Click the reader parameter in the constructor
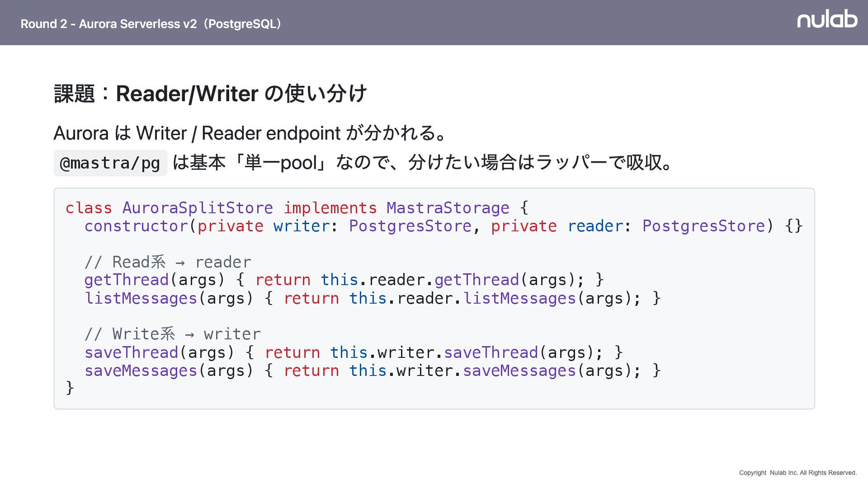This screenshot has height=488, width=868. coord(595,226)
